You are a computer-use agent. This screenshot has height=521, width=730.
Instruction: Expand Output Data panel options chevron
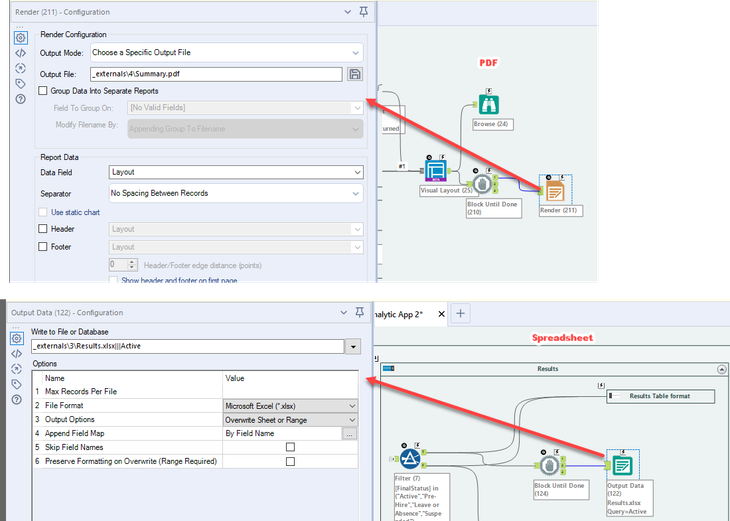[344, 313]
